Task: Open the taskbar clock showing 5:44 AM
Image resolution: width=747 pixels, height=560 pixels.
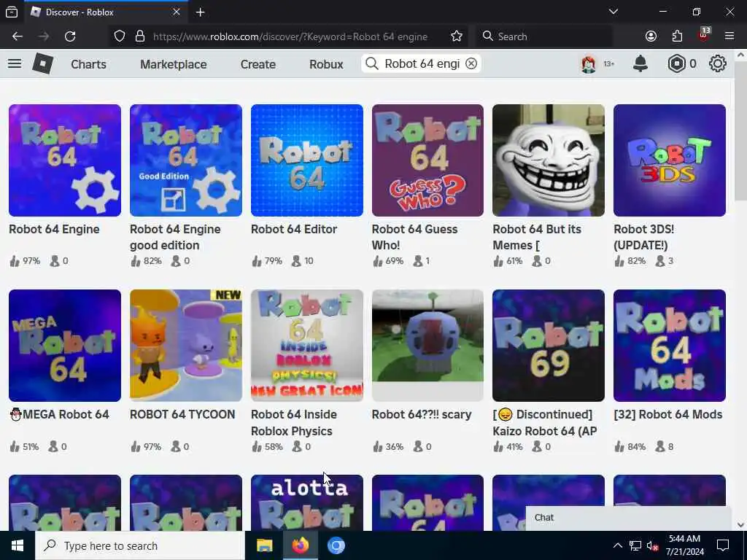Action: pyautogui.click(x=684, y=545)
